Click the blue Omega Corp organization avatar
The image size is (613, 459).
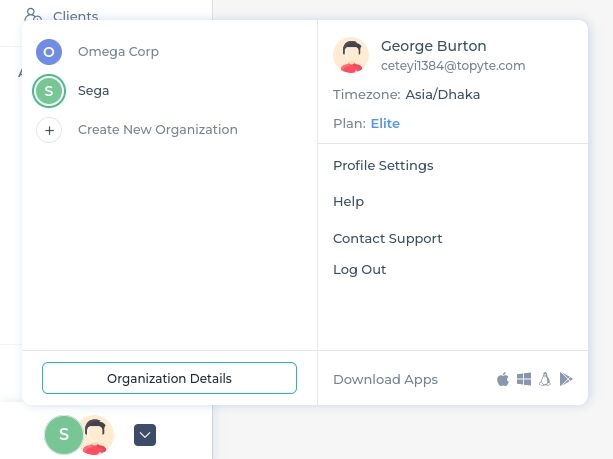pos(49,52)
